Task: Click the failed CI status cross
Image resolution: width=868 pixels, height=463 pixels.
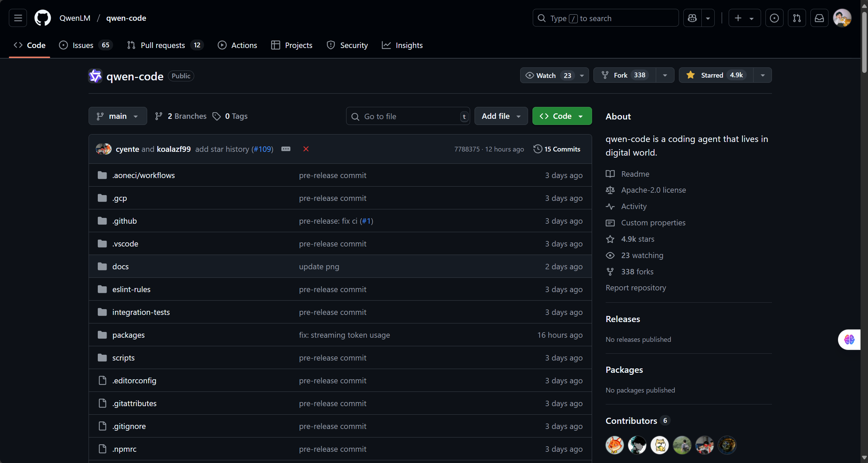Action: click(306, 149)
